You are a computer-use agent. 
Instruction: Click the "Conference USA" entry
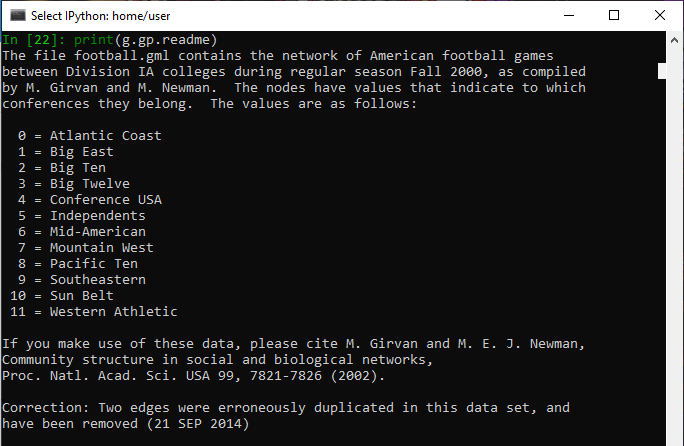(x=105, y=200)
